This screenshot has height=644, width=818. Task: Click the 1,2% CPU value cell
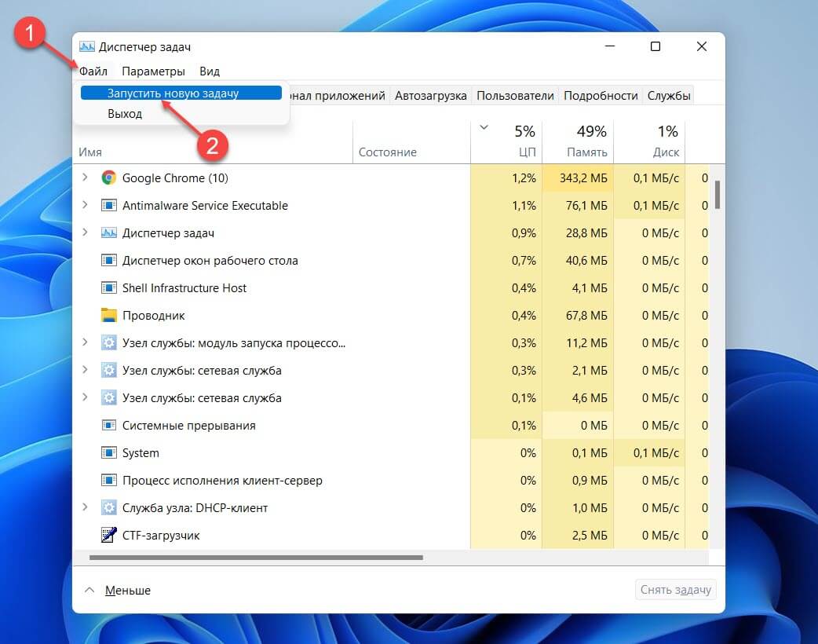tap(506, 178)
